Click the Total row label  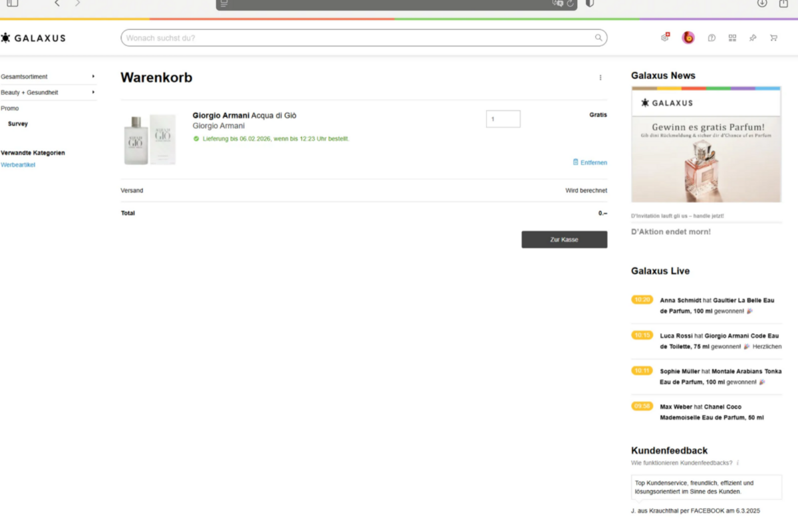(128, 213)
